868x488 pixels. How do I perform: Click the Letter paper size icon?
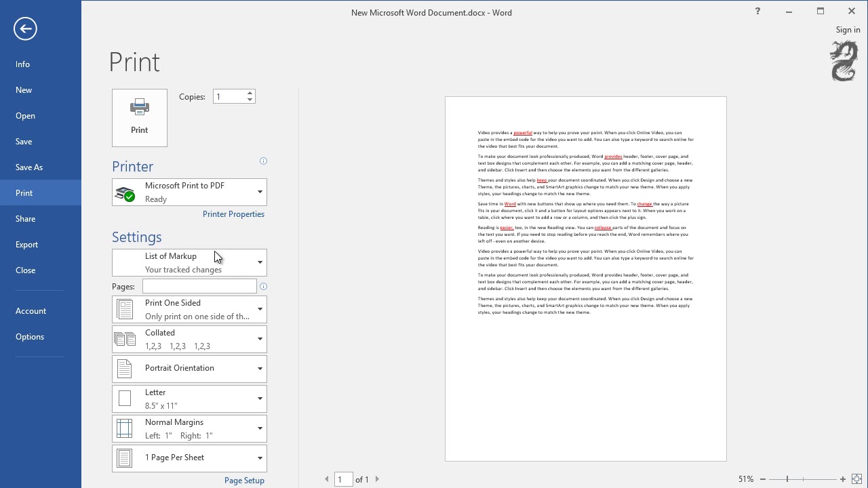point(125,399)
